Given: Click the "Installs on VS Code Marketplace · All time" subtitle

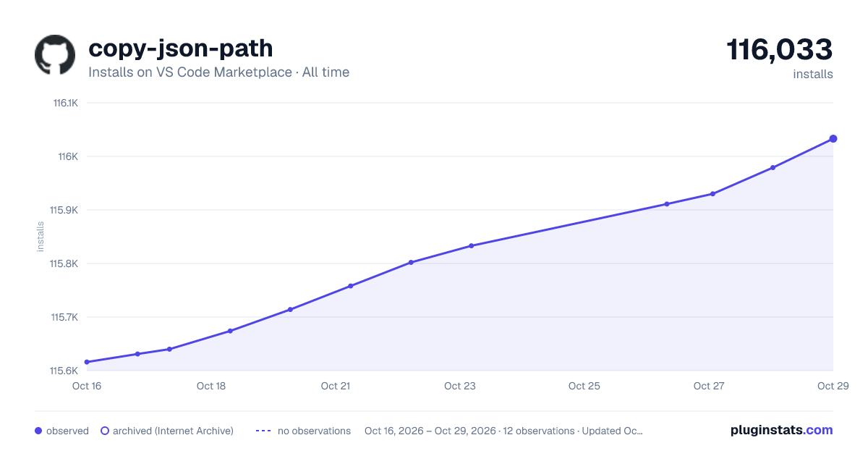Looking at the screenshot, I should [x=218, y=72].
